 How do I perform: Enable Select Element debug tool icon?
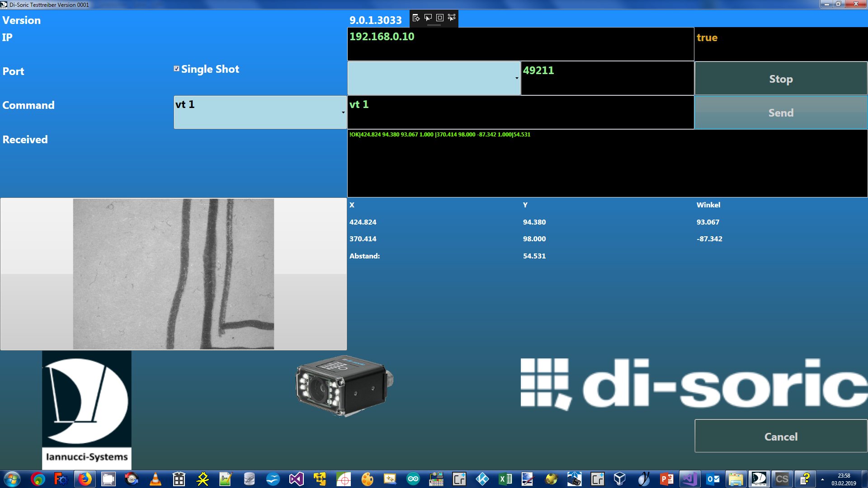click(428, 18)
